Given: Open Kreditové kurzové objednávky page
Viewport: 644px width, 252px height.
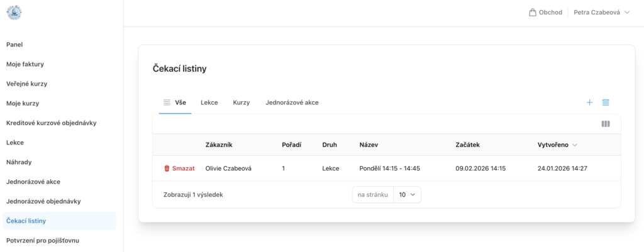Looking at the screenshot, I should tap(51, 123).
